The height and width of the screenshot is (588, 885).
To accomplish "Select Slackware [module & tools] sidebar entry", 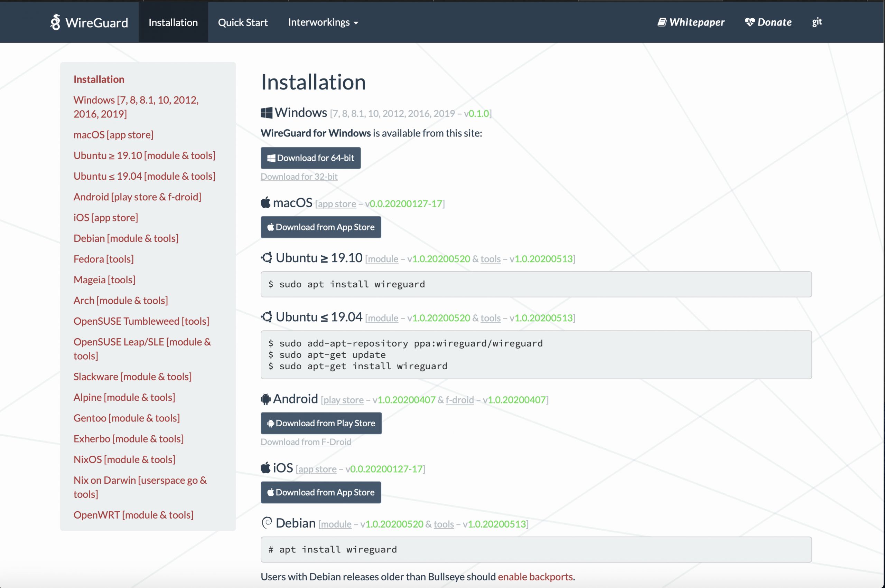I will click(132, 377).
